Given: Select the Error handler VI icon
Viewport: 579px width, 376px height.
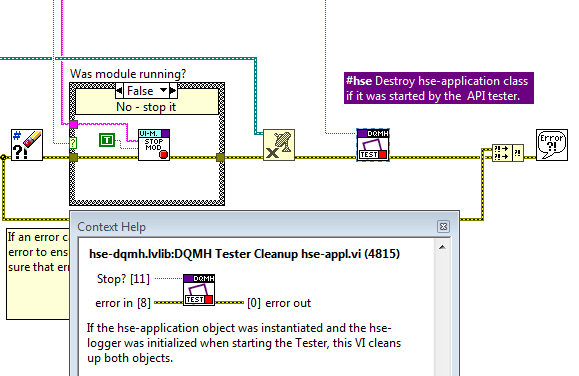Looking at the screenshot, I should (x=552, y=145).
